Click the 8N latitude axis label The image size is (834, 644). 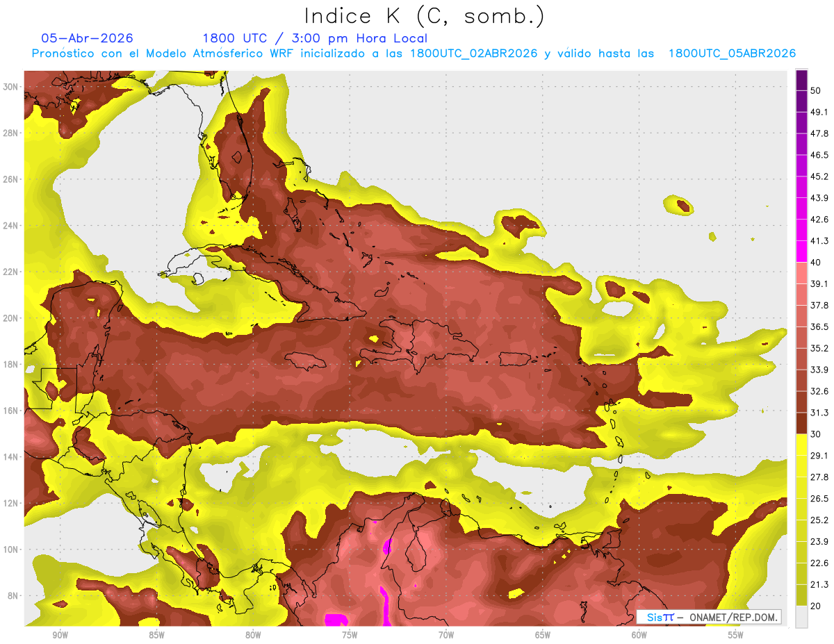(x=13, y=595)
